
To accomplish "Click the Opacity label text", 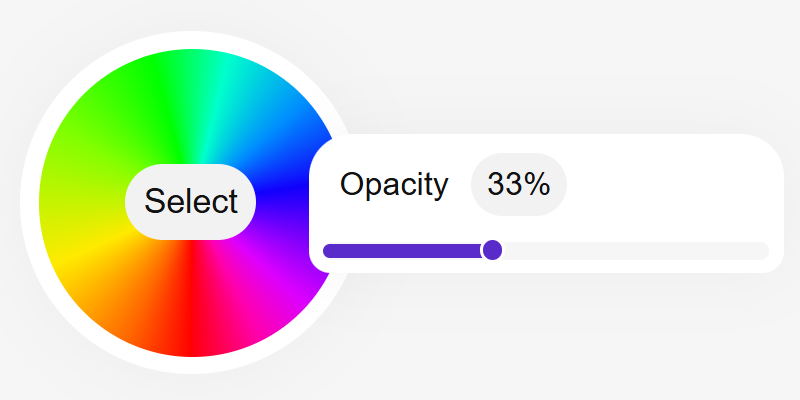I will (394, 184).
